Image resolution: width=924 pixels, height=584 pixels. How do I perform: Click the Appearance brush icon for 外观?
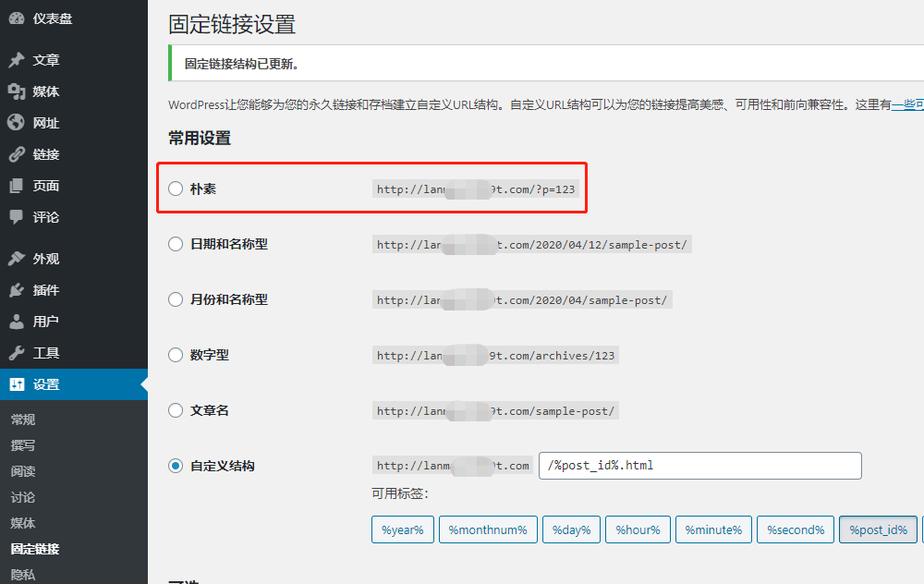pos(17,258)
